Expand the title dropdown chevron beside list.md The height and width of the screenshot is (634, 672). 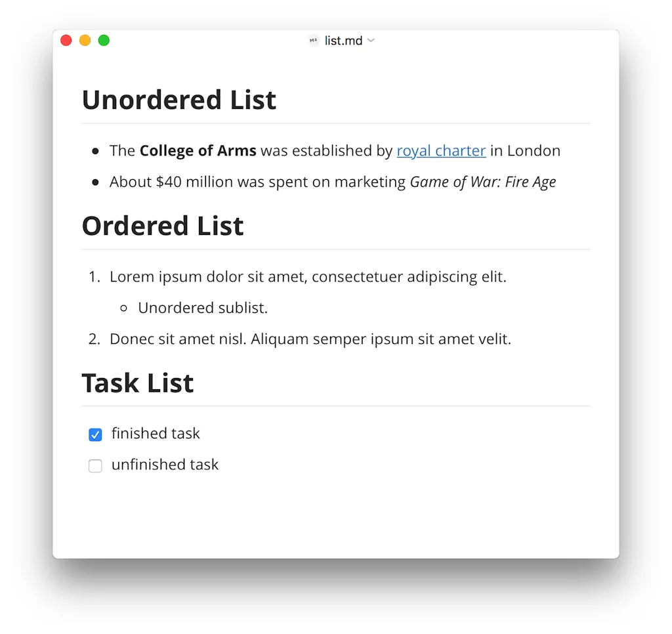[371, 41]
